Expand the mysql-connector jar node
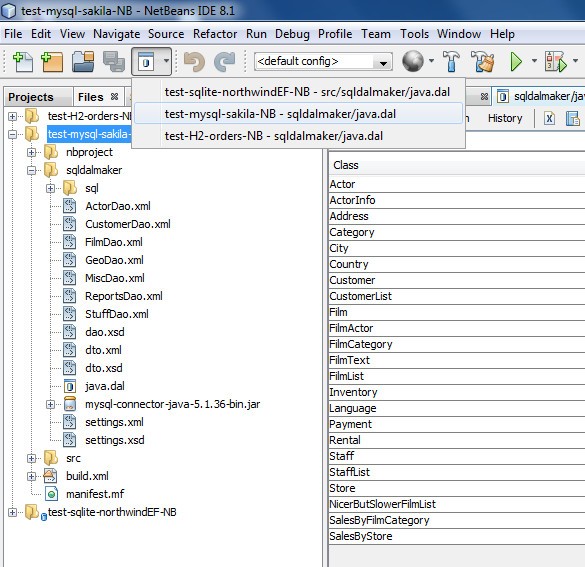585x567 pixels. click(x=51, y=404)
